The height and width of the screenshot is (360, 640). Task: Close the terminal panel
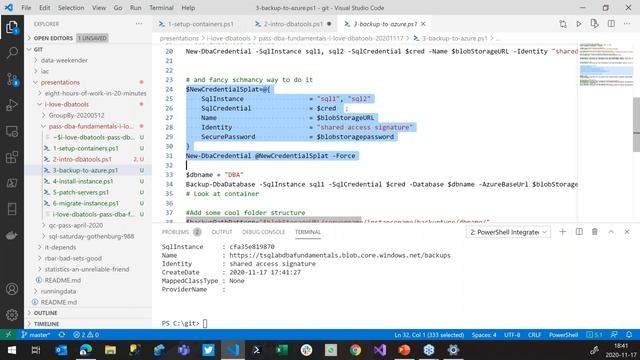[627, 232]
